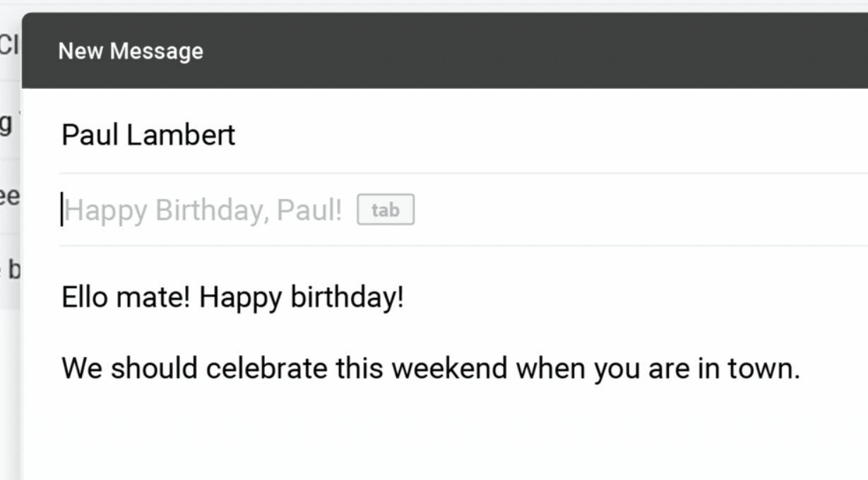
Task: Select the sentence about celebrating this weekend
Action: tap(431, 368)
